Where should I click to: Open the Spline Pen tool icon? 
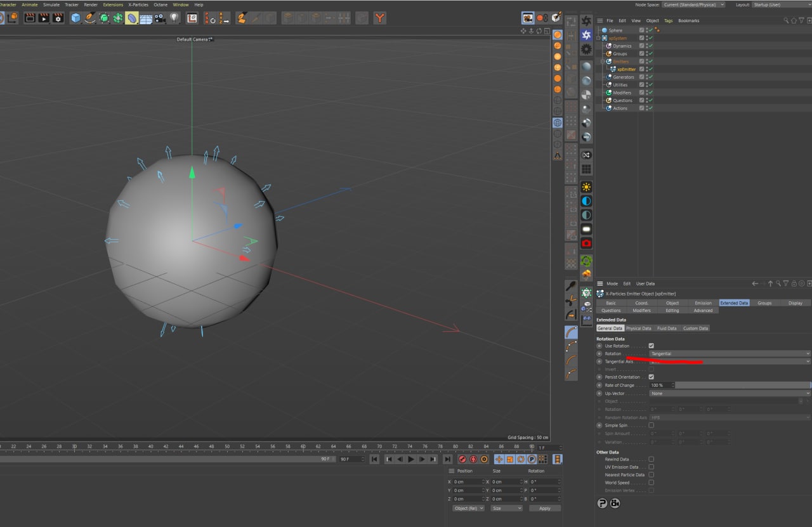click(90, 18)
